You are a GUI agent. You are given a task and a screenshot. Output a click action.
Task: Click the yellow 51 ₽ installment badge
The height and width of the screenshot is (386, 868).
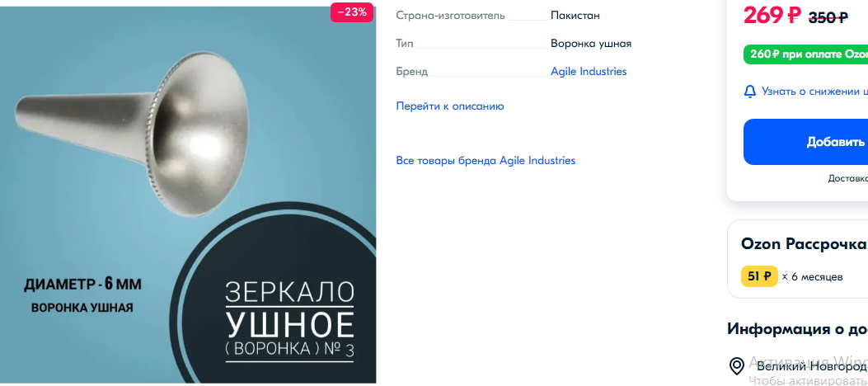click(x=759, y=276)
